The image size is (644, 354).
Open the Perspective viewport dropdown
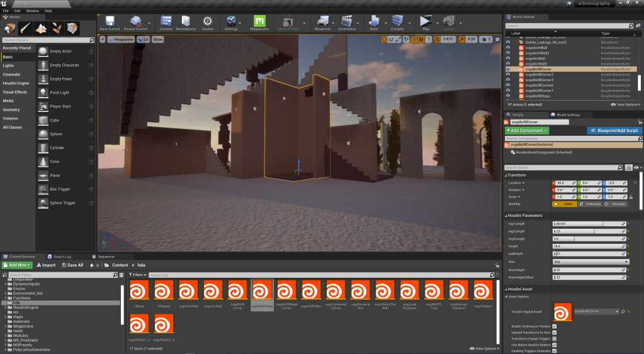pos(120,39)
